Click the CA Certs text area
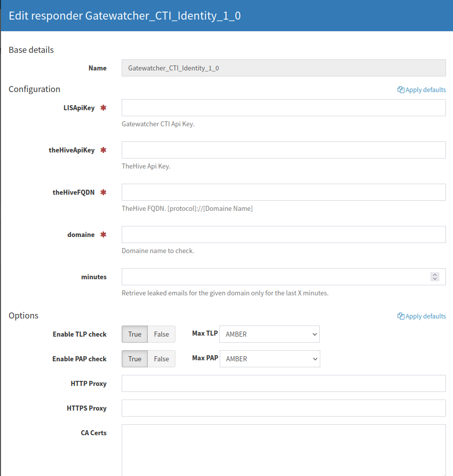 (x=284, y=450)
